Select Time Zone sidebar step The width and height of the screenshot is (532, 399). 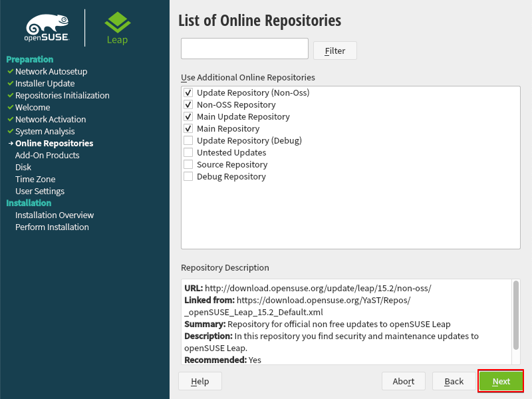coord(35,179)
